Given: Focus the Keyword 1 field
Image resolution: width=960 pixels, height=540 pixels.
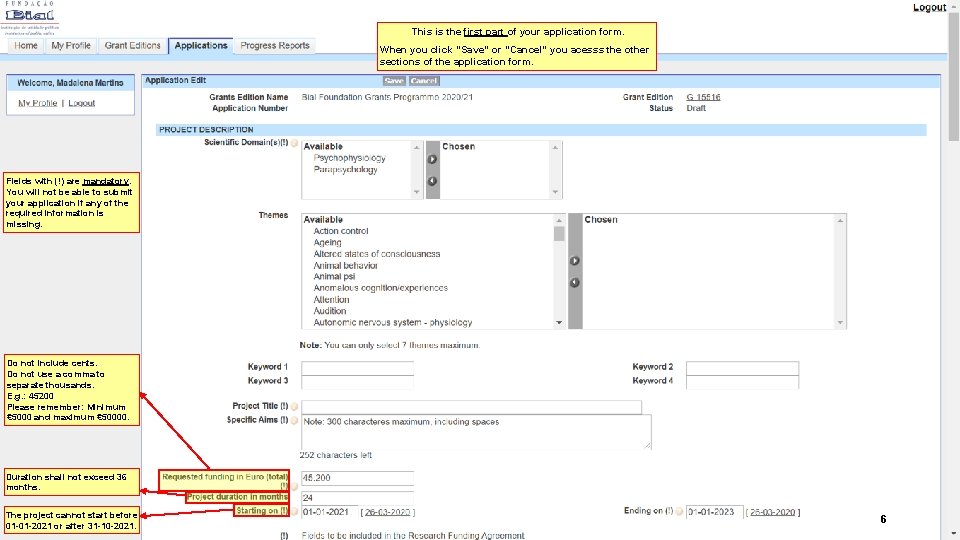Looking at the screenshot, I should pos(358,367).
